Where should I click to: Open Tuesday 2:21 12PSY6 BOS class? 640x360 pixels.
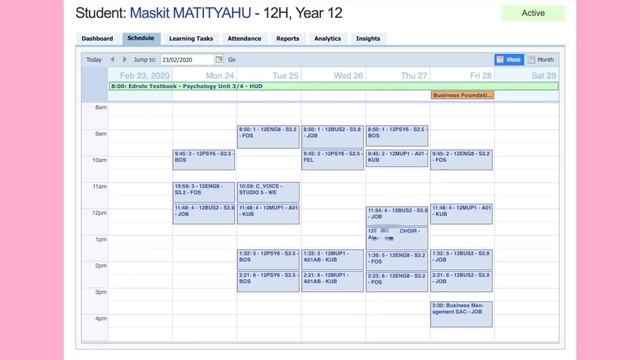tap(268, 281)
